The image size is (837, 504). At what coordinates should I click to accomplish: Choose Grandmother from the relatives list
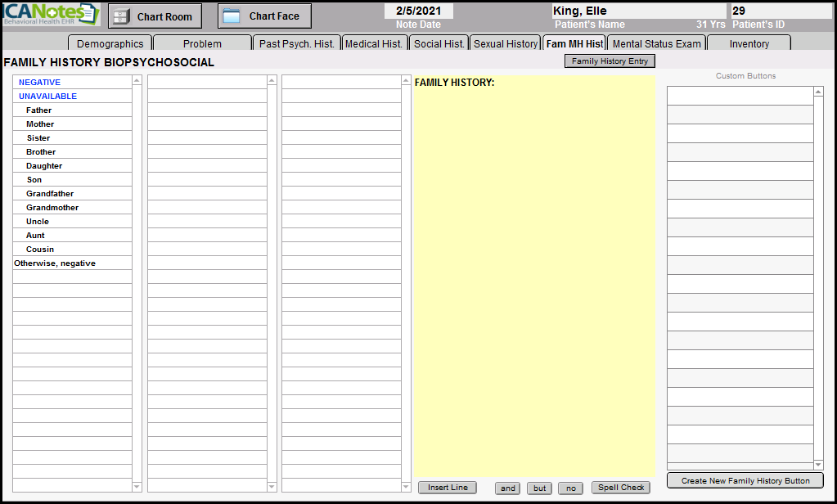(52, 208)
